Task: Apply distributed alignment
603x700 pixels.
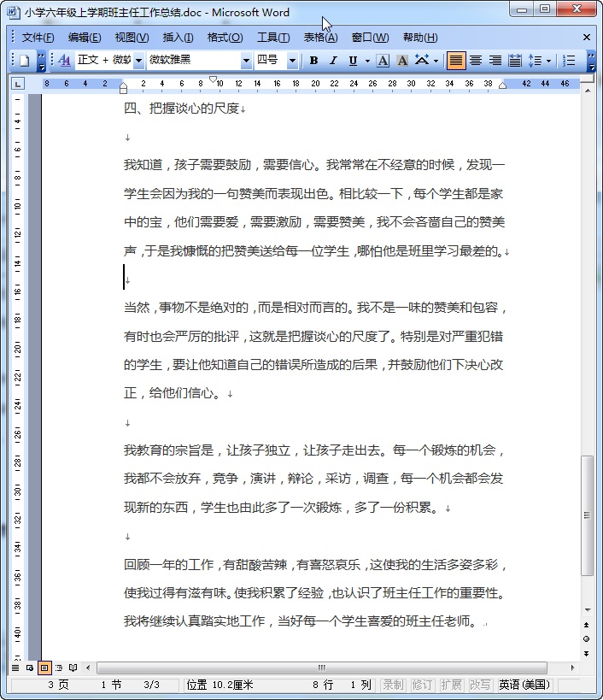Action: click(515, 61)
